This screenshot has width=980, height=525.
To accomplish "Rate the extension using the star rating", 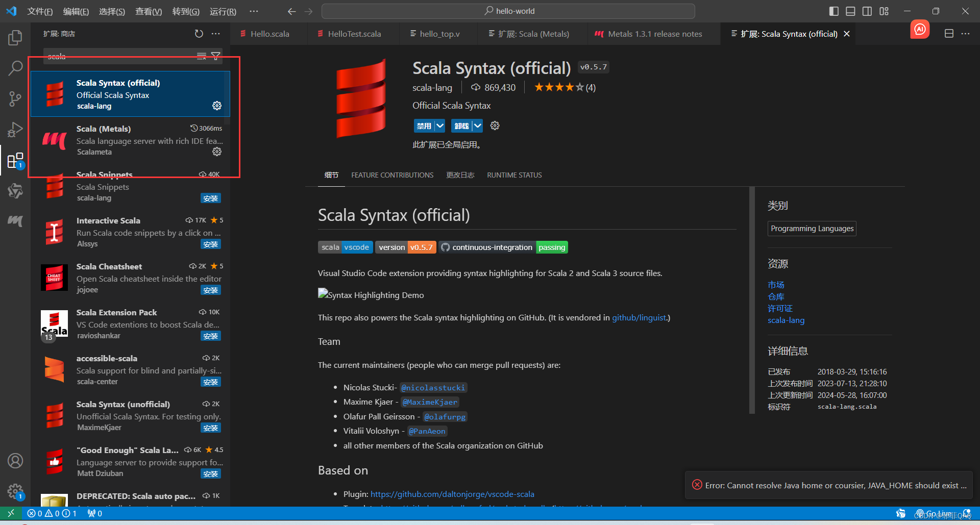I will click(x=559, y=87).
